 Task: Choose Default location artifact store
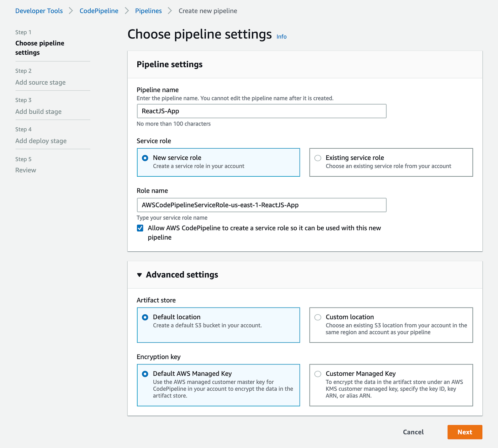145,317
